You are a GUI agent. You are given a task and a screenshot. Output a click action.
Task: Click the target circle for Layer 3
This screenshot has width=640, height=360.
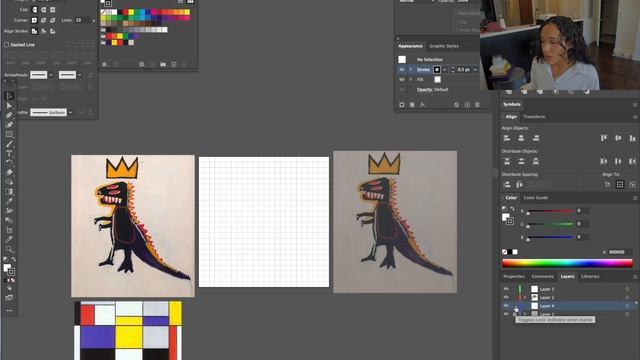[x=627, y=289]
